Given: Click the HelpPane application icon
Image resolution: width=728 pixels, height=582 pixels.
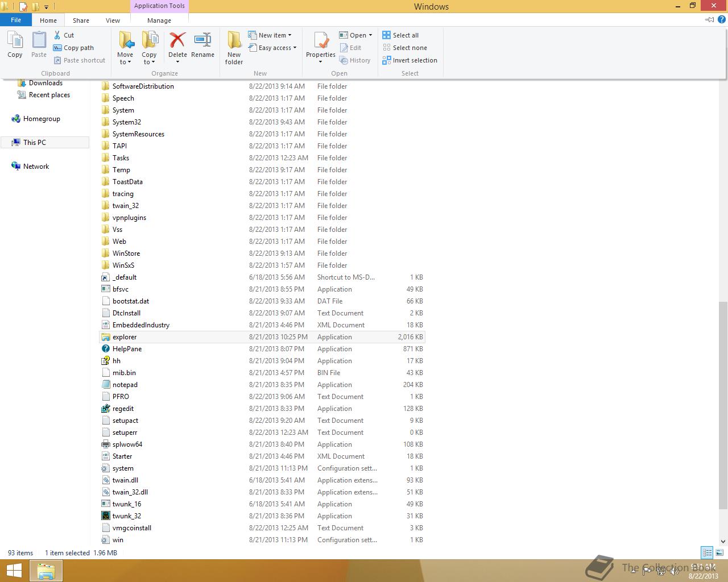Looking at the screenshot, I should (105, 349).
